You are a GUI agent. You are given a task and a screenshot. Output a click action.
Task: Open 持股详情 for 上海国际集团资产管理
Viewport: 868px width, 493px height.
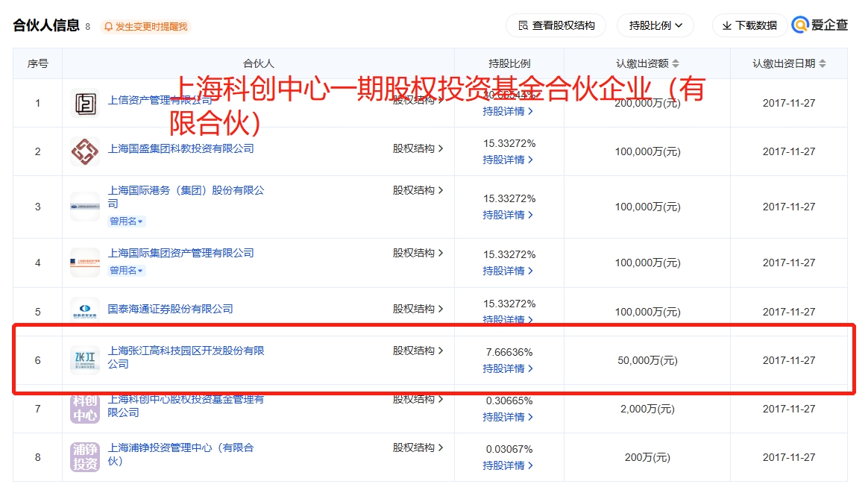tap(508, 271)
